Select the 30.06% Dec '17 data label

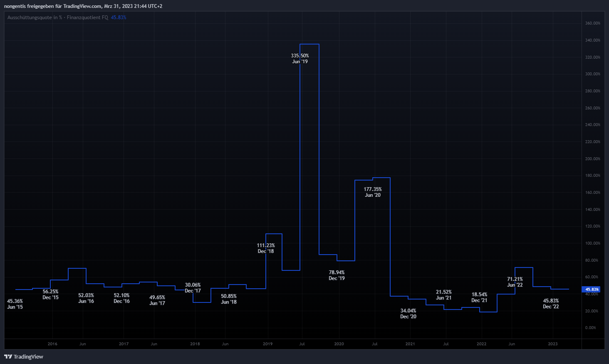(193, 288)
